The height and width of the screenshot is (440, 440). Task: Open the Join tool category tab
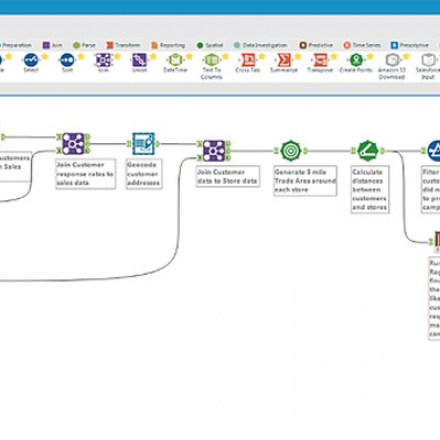point(53,45)
